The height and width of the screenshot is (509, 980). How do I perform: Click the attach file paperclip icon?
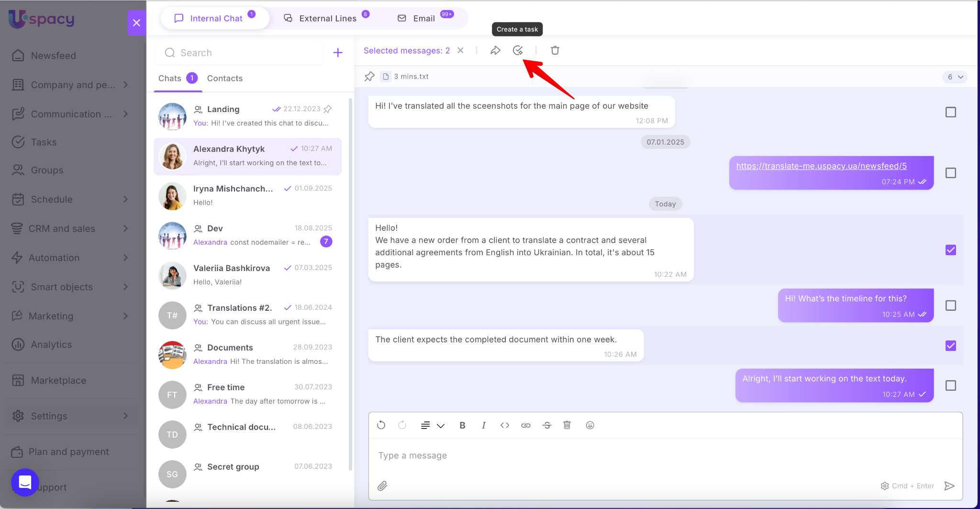point(382,486)
